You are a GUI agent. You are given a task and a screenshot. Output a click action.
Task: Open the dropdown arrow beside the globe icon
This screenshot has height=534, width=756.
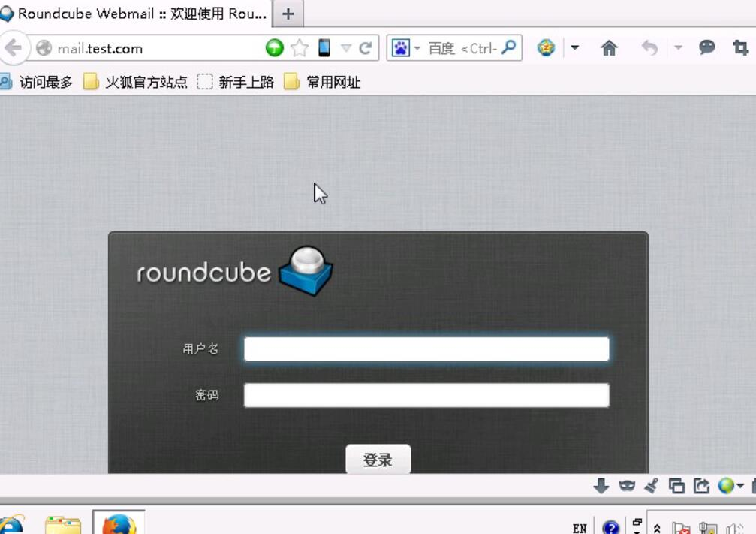(x=739, y=486)
